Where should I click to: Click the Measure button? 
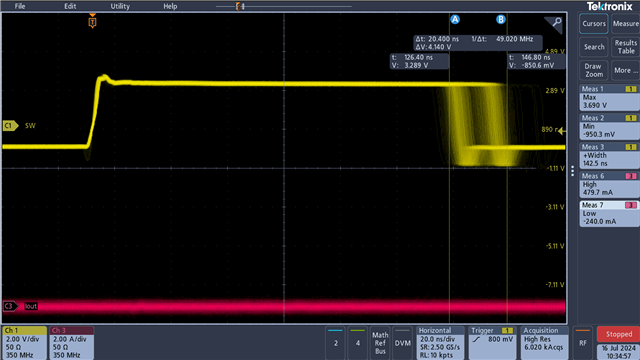click(625, 24)
